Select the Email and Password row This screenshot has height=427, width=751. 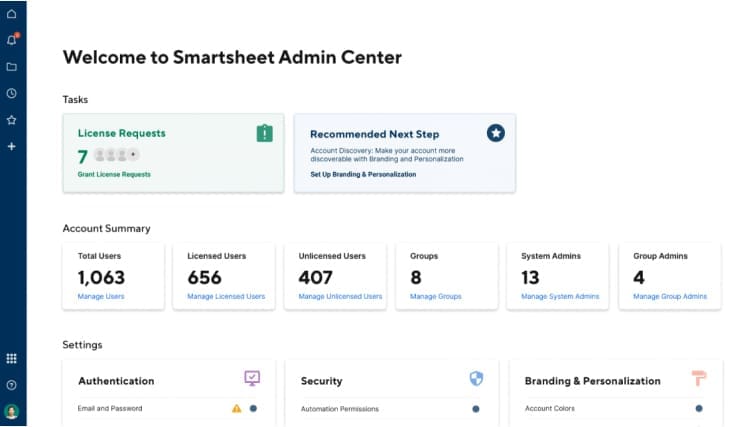[169, 408]
